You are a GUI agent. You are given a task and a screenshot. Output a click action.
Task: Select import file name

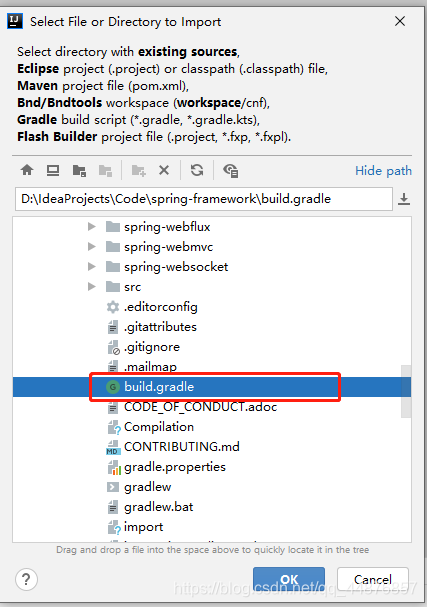143,527
